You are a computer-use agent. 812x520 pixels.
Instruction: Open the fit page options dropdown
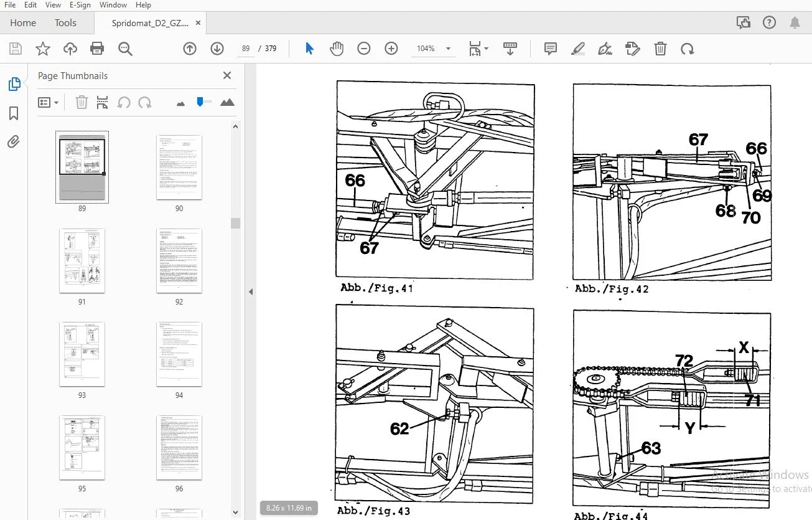478,49
